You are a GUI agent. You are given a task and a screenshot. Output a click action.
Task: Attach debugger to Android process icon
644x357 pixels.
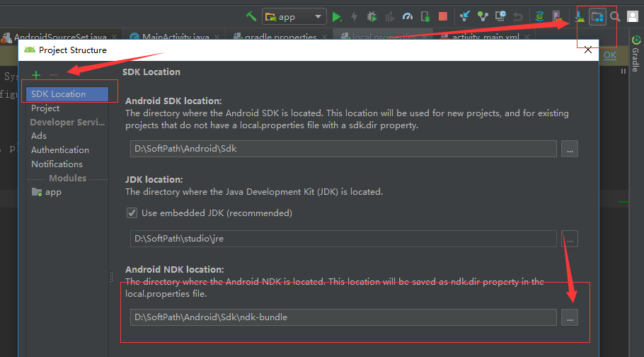[x=425, y=17]
